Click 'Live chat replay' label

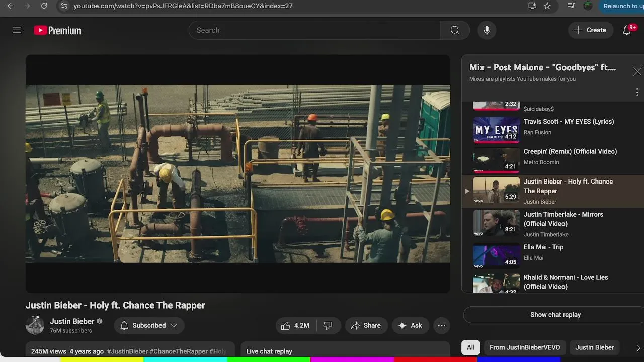[269, 351]
